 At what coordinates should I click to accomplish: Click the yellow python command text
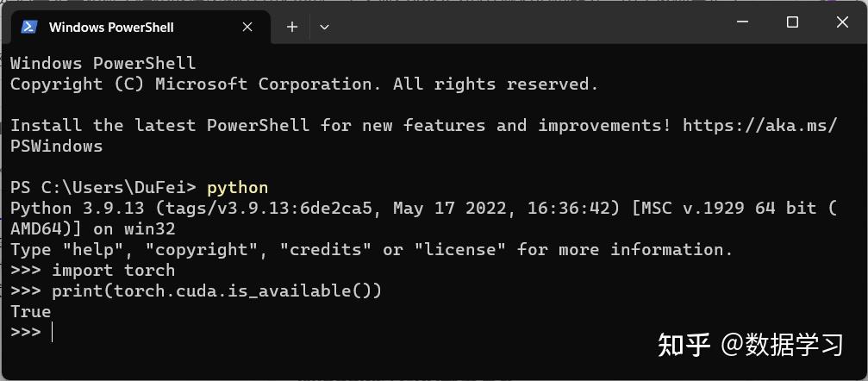pyautogui.click(x=238, y=187)
